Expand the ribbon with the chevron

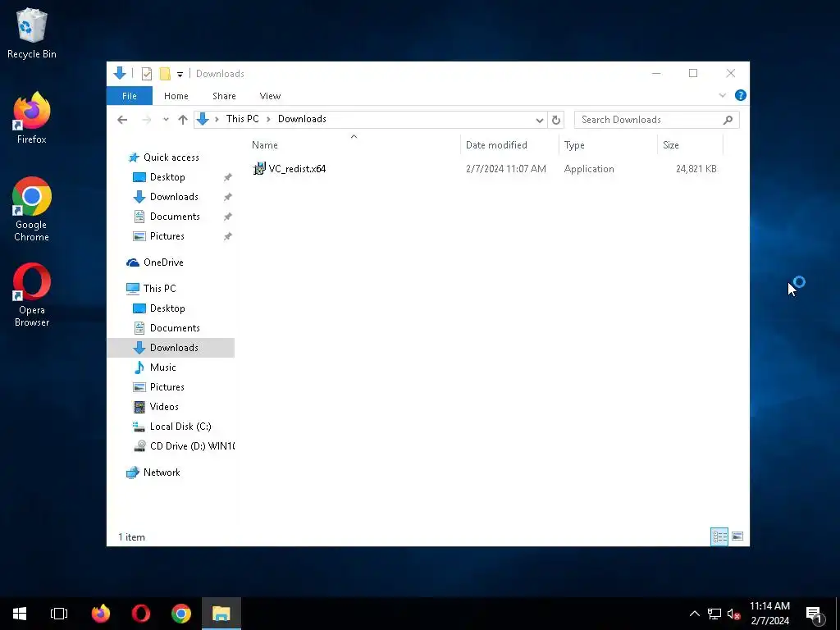[722, 95]
